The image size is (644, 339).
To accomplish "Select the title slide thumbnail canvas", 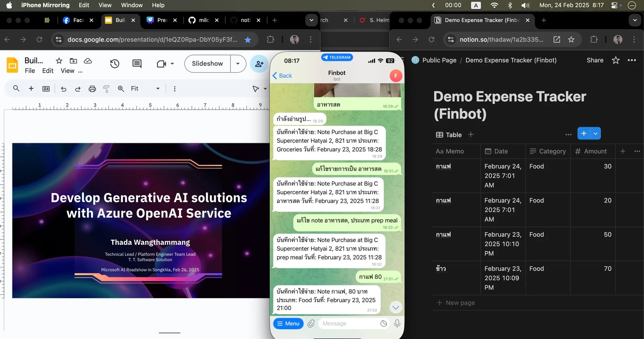I will 141,221.
